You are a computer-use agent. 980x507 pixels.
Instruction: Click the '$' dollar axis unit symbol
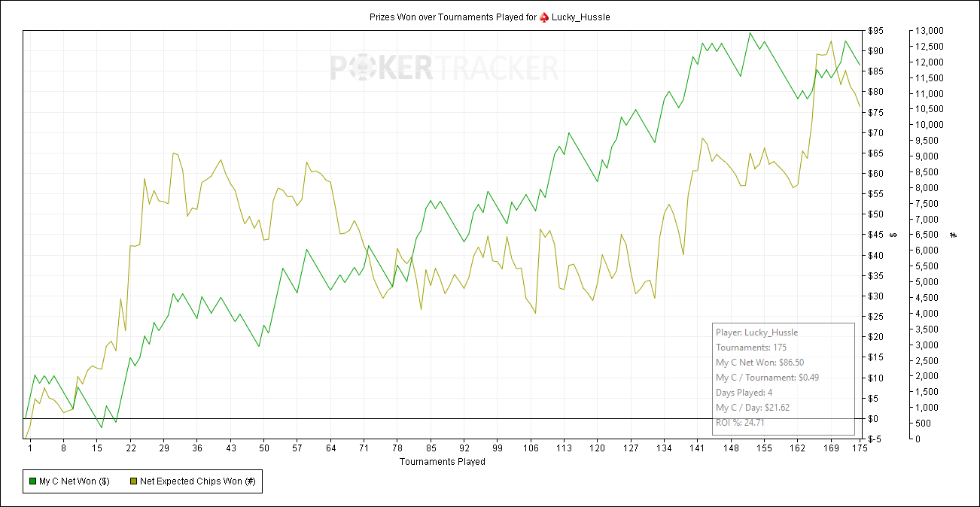pyautogui.click(x=893, y=235)
